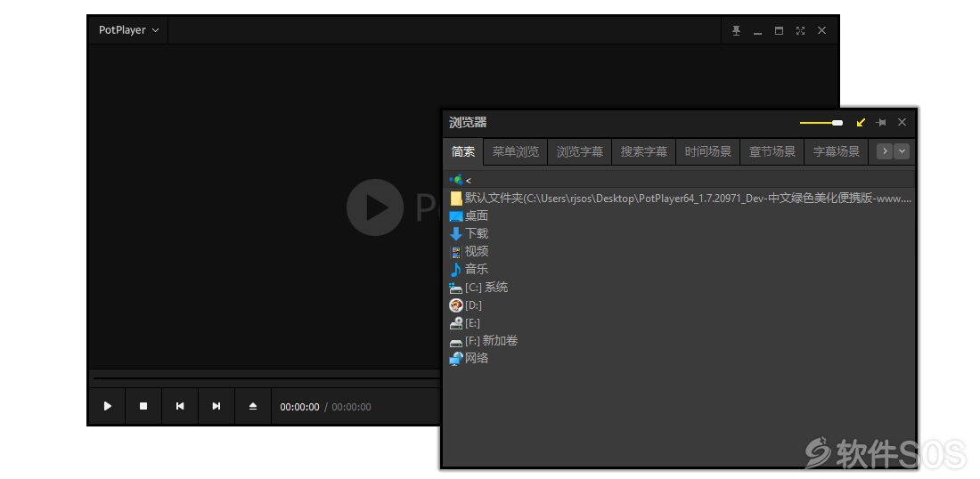The image size is (980, 479).
Task: Pin the PotPlayer window on top
Action: click(x=736, y=30)
